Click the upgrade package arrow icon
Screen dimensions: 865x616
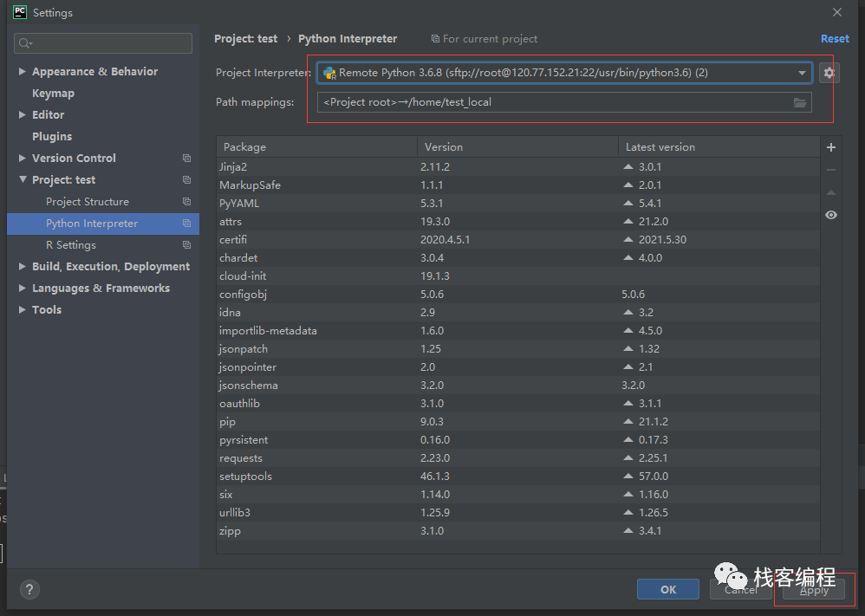[x=831, y=192]
